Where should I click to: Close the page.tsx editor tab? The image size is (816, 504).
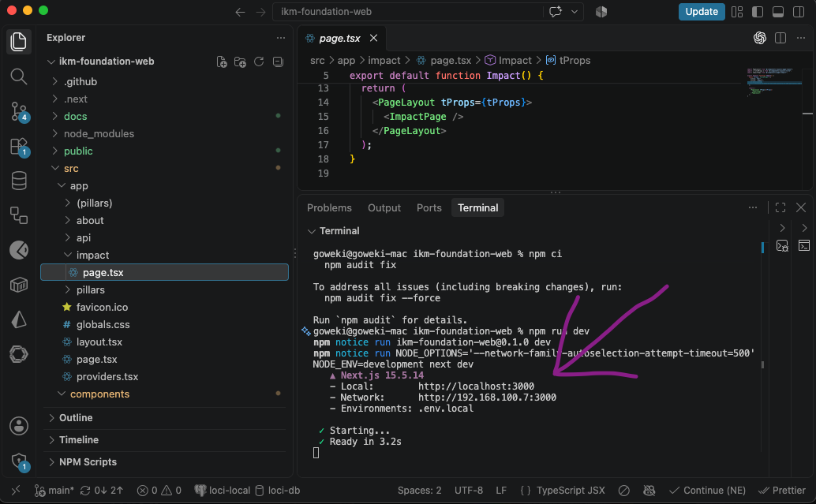tap(373, 38)
